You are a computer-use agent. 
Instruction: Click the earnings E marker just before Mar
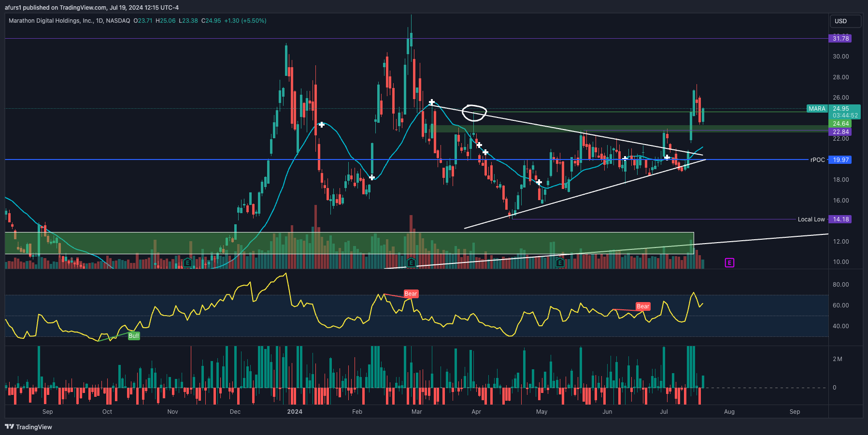(411, 263)
